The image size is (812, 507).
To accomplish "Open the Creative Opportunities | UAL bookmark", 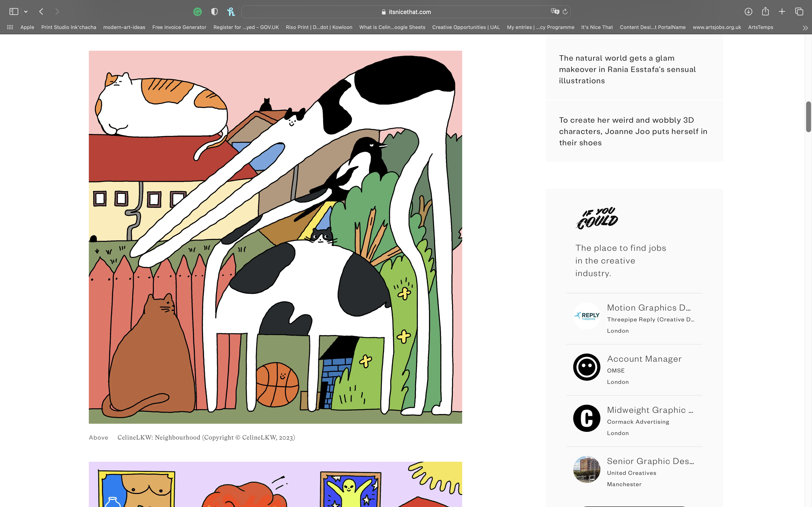I will click(x=466, y=27).
